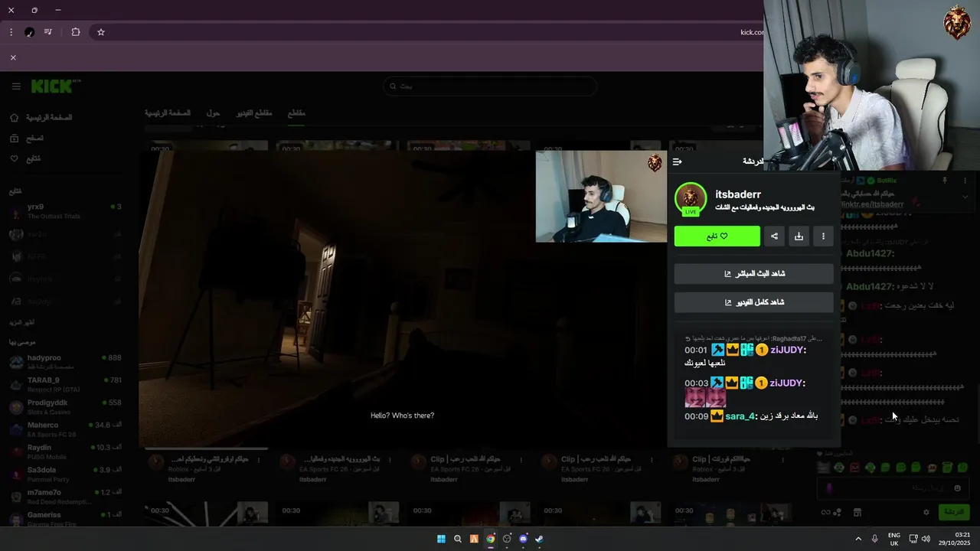Open the hadyproo recommended channel
The image size is (980, 551).
65,362
